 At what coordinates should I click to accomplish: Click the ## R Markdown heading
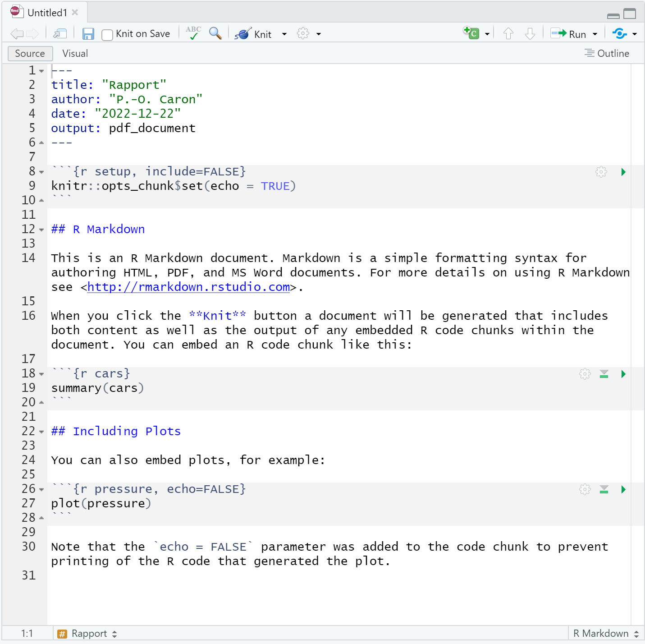click(98, 229)
